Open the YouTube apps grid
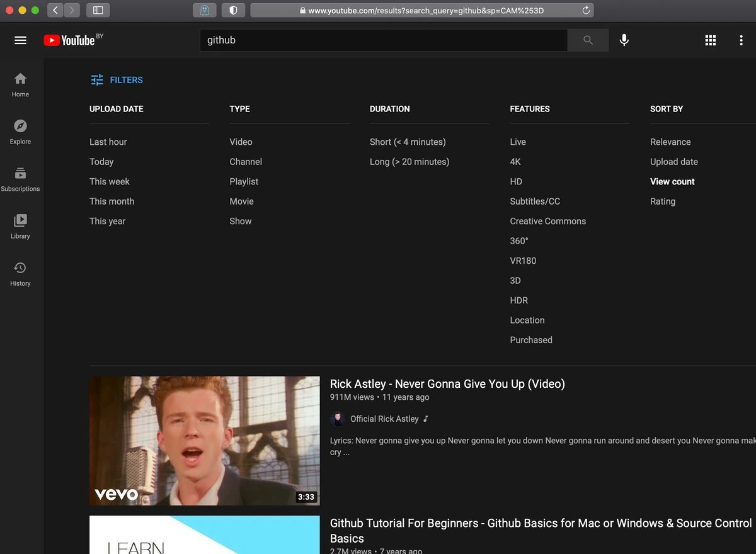Image resolution: width=756 pixels, height=554 pixels. point(711,40)
